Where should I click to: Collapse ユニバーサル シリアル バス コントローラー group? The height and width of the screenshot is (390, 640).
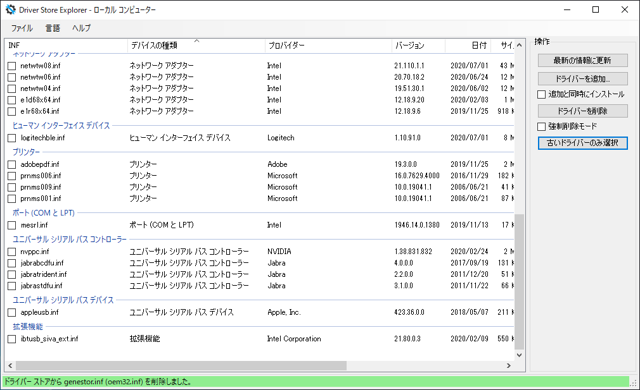tap(69, 239)
